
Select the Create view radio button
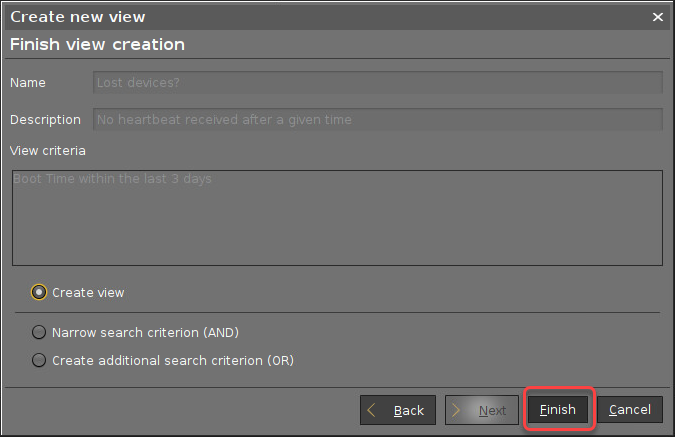(x=39, y=293)
